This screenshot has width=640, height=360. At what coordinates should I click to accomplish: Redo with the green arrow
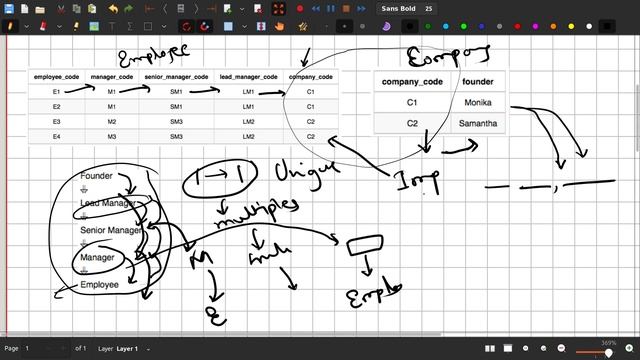[x=129, y=9]
